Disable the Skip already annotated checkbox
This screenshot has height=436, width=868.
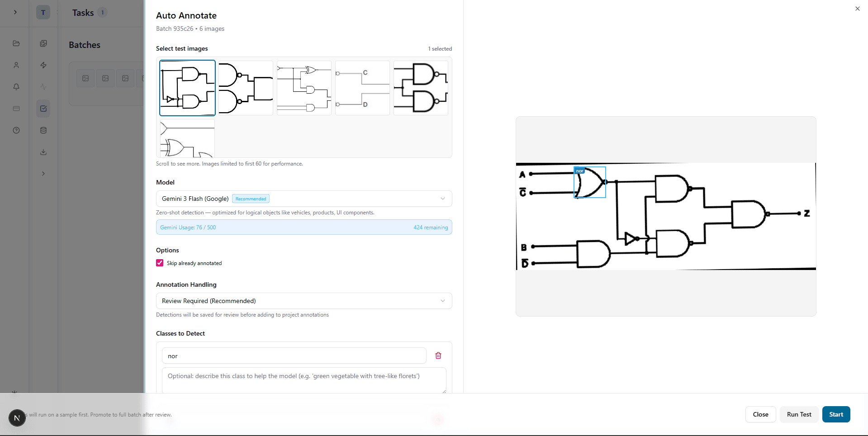tap(159, 263)
